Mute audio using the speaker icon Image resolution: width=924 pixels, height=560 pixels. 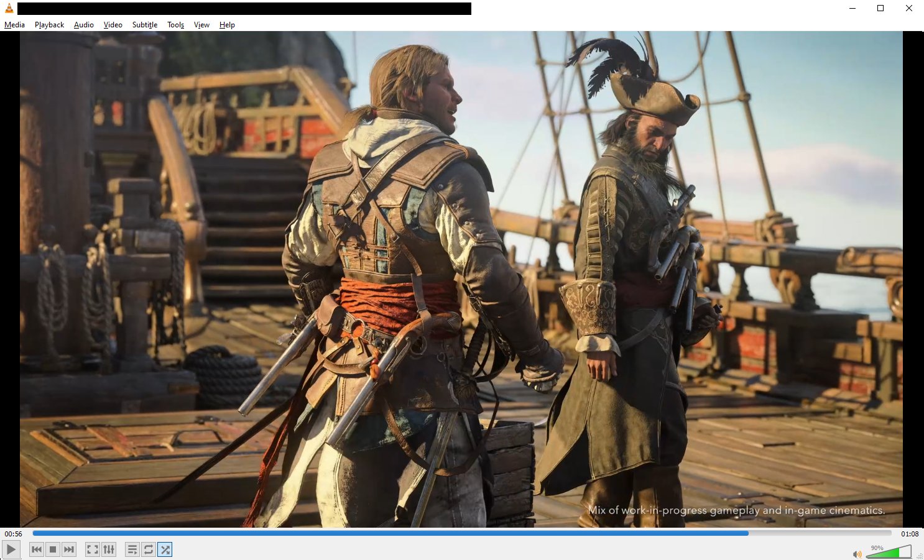tap(857, 553)
